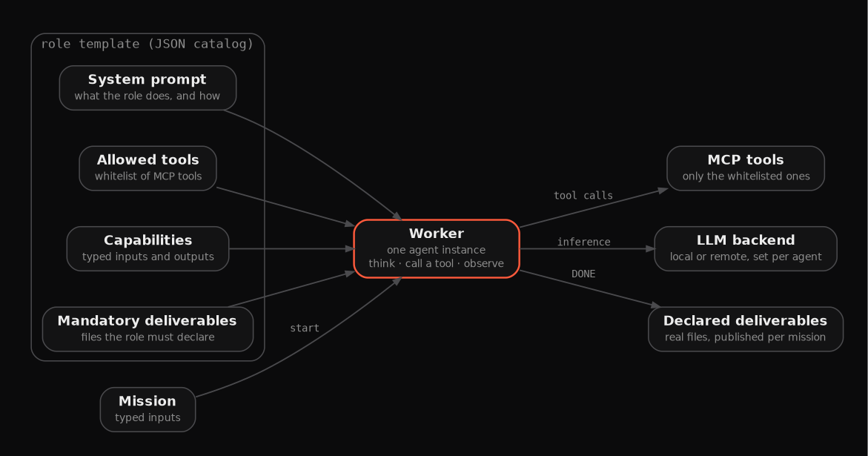868x456 pixels.
Task: Select the Capabilities node
Action: (x=148, y=248)
